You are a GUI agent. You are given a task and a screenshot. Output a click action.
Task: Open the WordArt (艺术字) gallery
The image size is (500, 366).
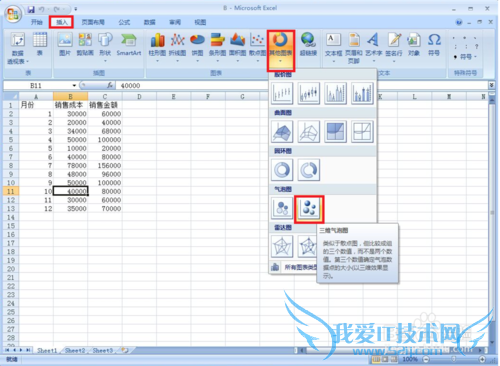[x=373, y=47]
